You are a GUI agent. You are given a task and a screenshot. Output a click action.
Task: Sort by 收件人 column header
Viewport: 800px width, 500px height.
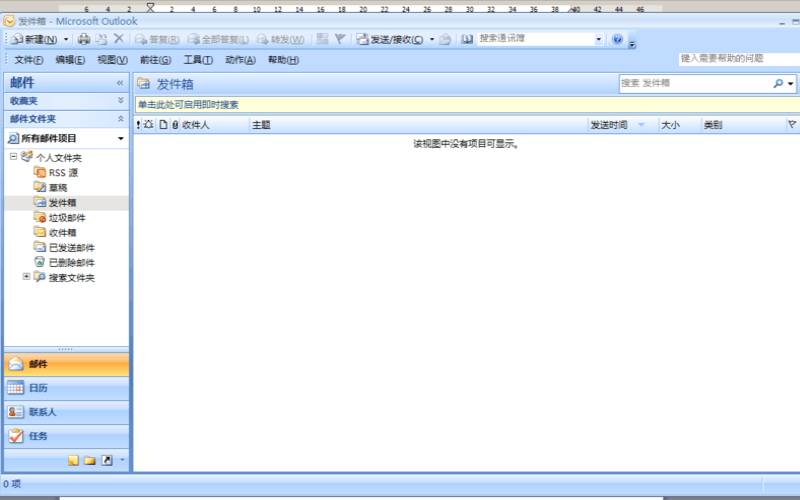click(x=214, y=125)
